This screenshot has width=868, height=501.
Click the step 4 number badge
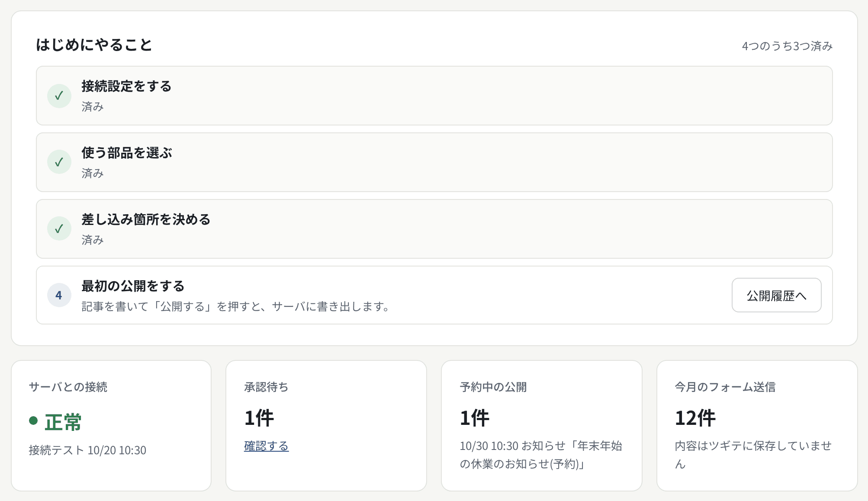click(x=59, y=295)
